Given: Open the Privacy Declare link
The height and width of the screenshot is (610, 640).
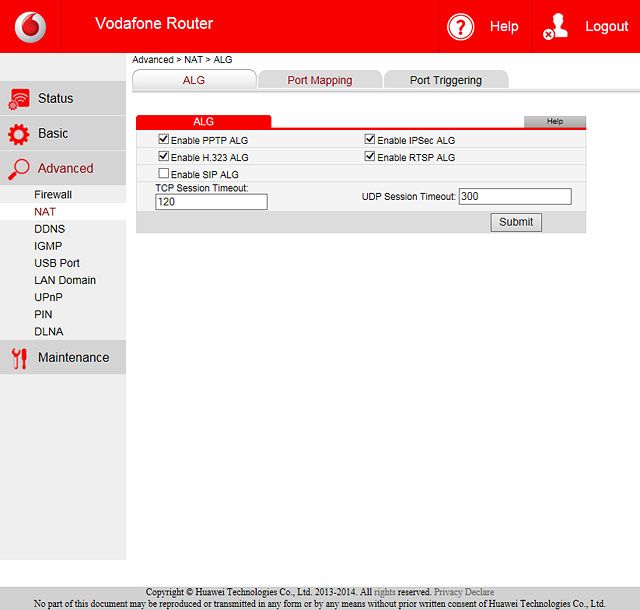Looking at the screenshot, I should 464,592.
